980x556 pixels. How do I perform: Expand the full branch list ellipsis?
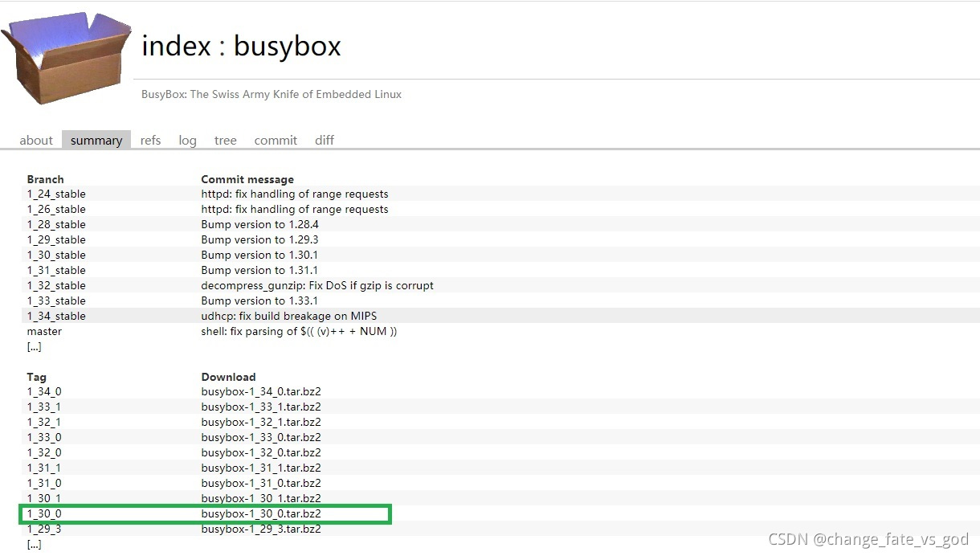point(34,347)
